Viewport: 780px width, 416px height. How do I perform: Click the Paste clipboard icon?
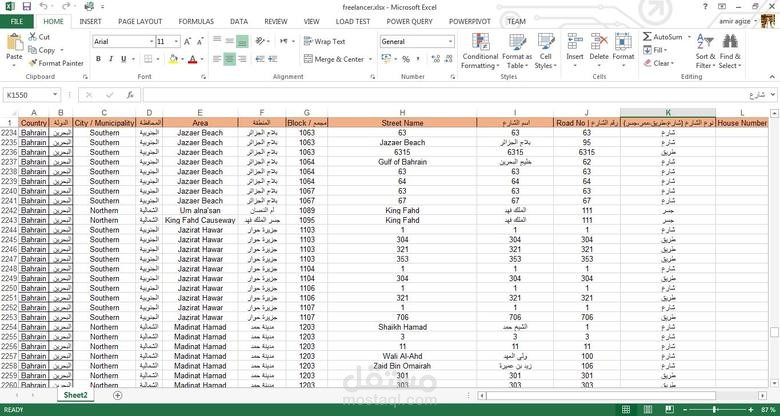pos(14,42)
